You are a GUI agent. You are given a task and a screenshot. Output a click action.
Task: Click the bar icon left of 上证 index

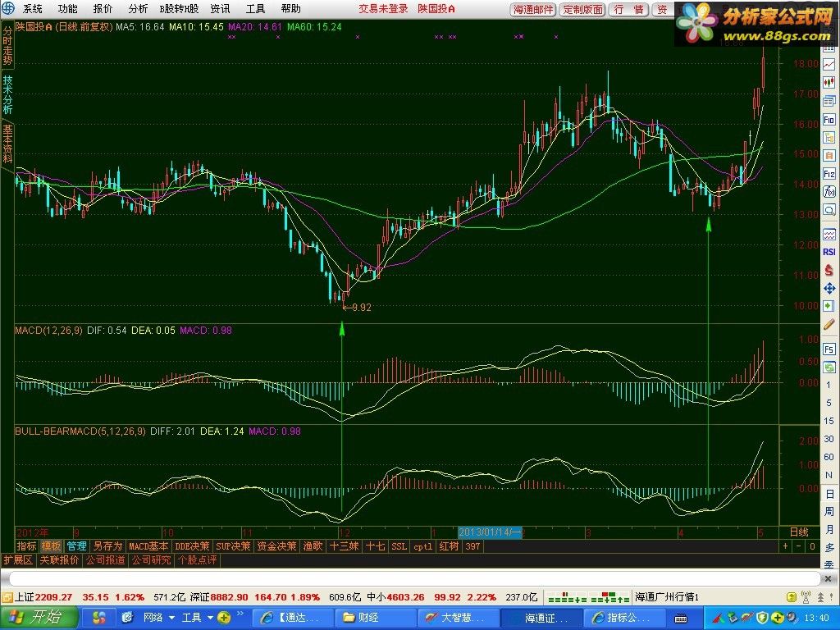7,597
